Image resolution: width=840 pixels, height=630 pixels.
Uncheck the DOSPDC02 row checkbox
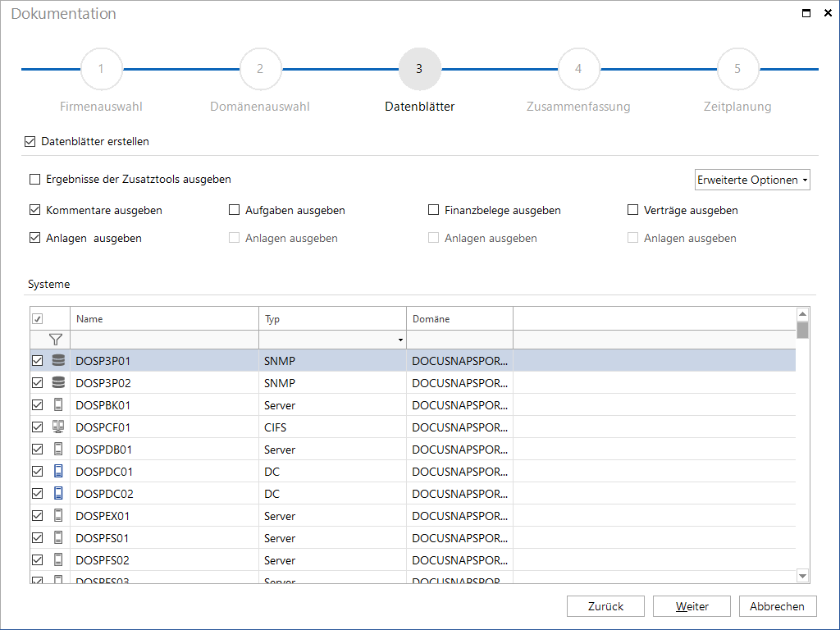point(38,493)
